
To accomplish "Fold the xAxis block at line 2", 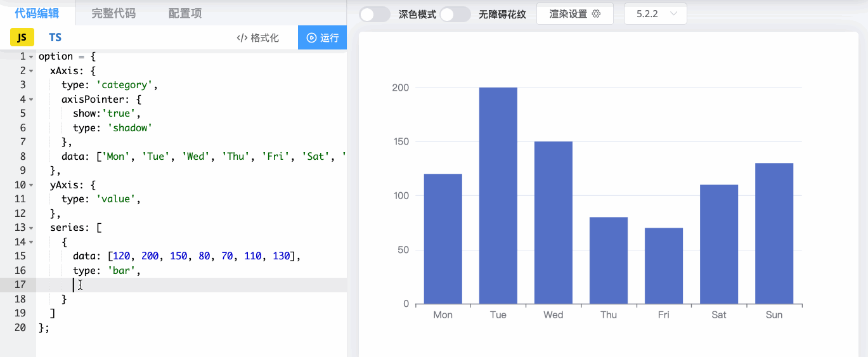I will click(31, 71).
